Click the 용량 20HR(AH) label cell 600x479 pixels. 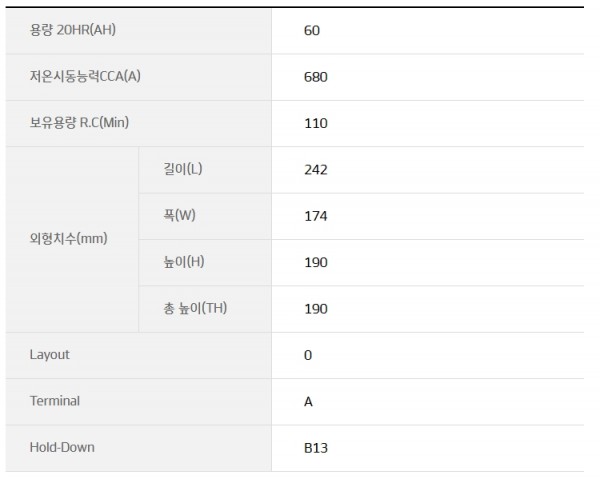coord(139,31)
